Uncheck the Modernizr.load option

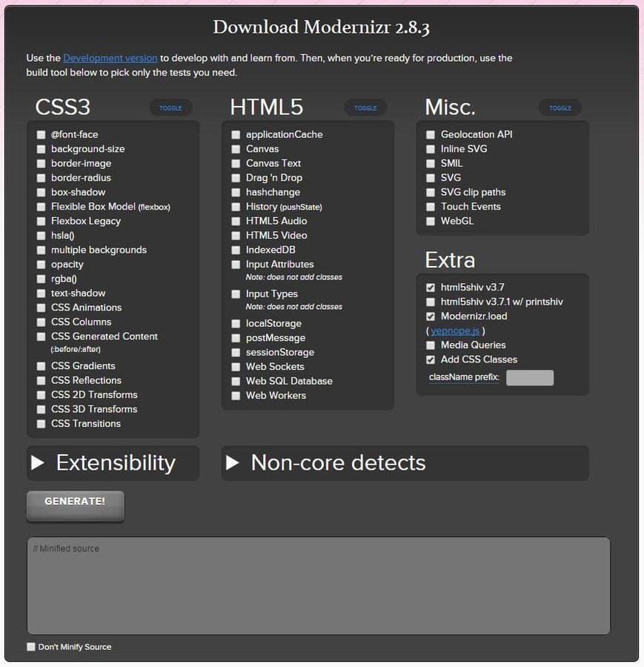(x=431, y=317)
